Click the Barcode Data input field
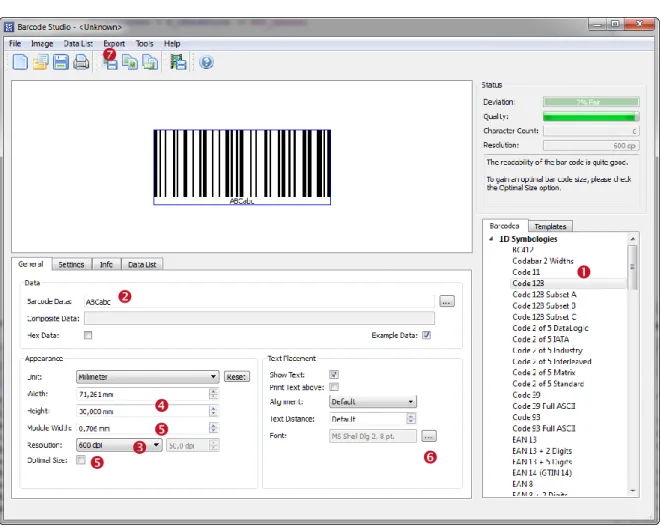Screen dimensions: 662x528 coord(259,301)
